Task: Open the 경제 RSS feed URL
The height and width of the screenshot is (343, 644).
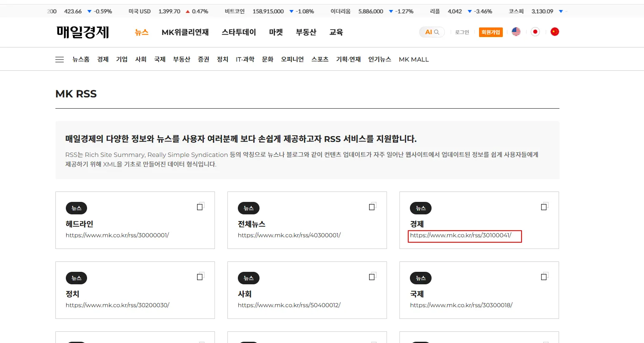Action: pos(461,235)
